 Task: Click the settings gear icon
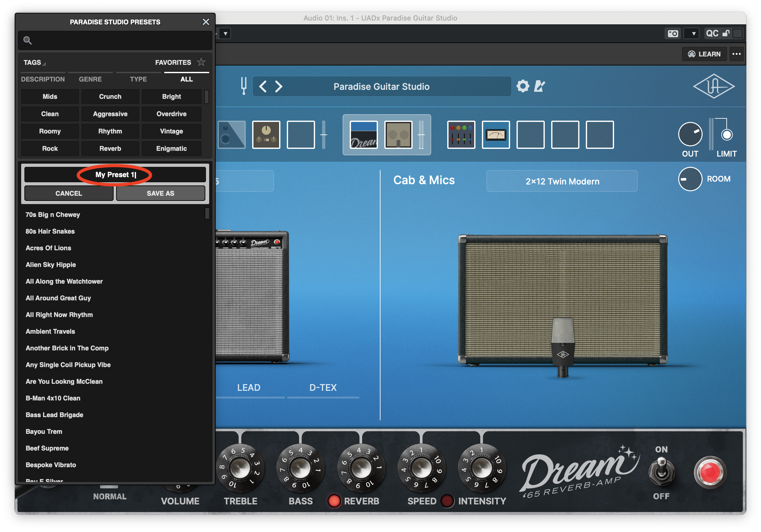523,86
